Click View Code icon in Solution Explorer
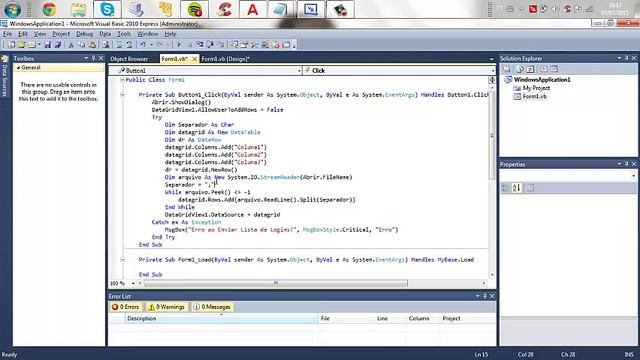Image resolution: width=640 pixels, height=360 pixels. click(x=544, y=69)
